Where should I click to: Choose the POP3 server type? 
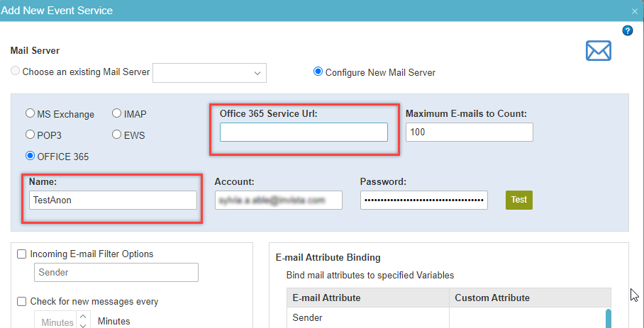pyautogui.click(x=30, y=134)
